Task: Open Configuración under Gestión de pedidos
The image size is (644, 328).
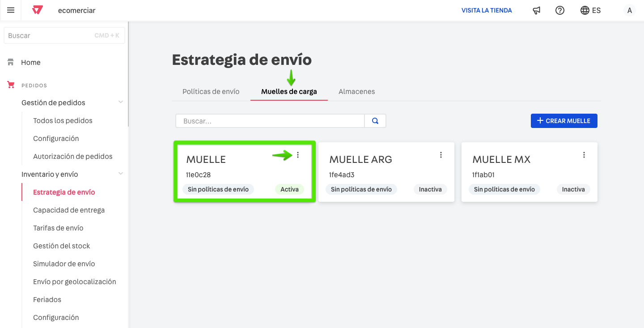Action: click(56, 138)
